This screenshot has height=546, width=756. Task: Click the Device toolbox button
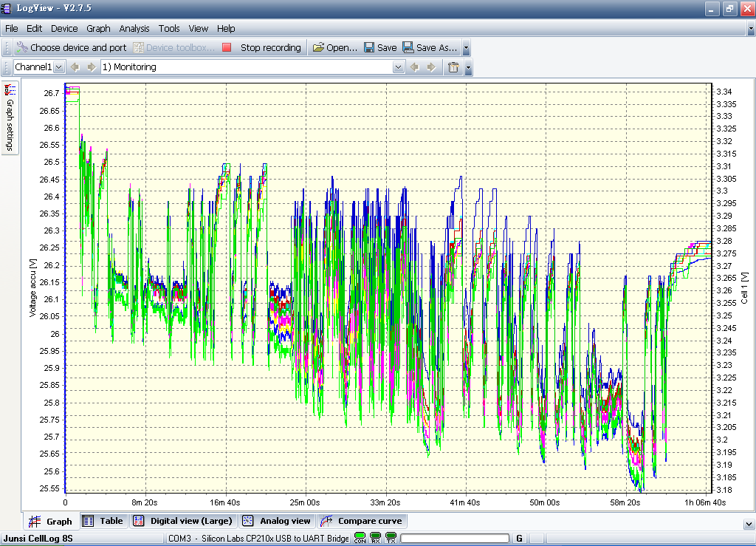(x=173, y=47)
